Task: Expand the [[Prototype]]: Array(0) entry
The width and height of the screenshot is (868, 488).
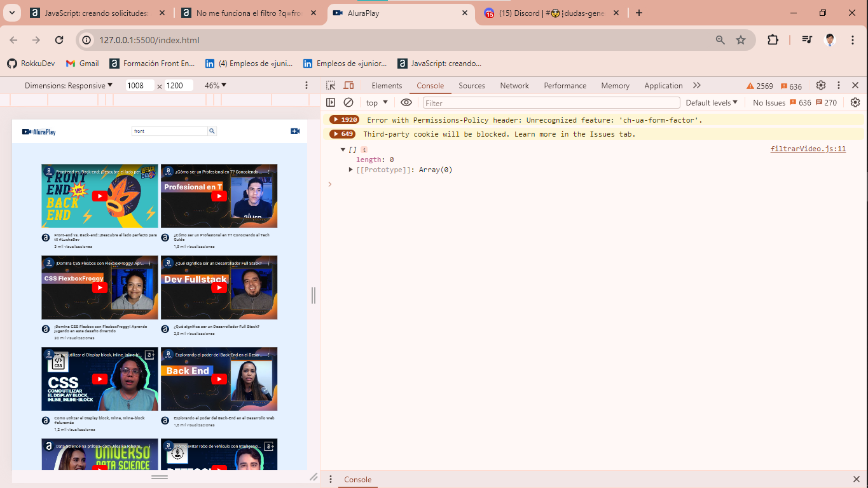Action: (351, 170)
